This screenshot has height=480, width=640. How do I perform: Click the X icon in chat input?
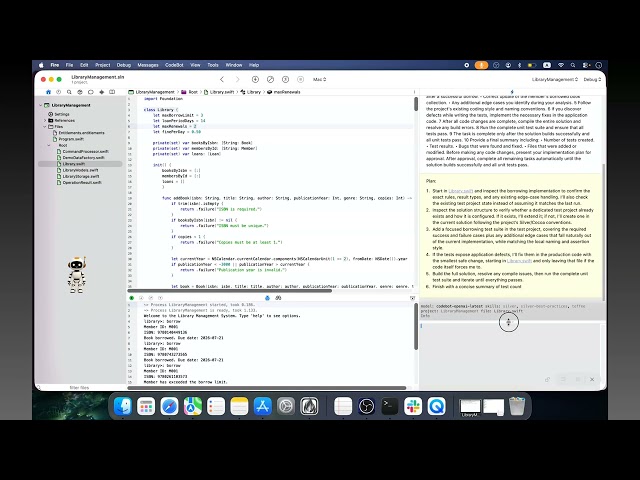pos(592,379)
